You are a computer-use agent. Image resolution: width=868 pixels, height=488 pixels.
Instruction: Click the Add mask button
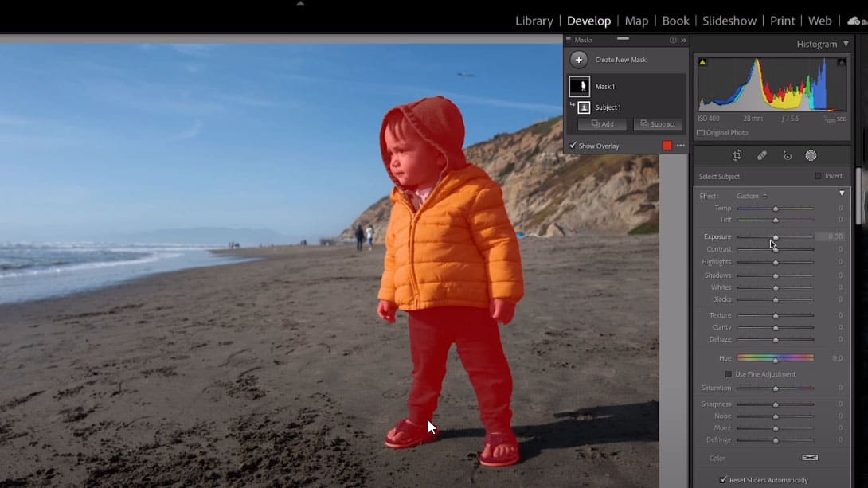click(x=602, y=123)
